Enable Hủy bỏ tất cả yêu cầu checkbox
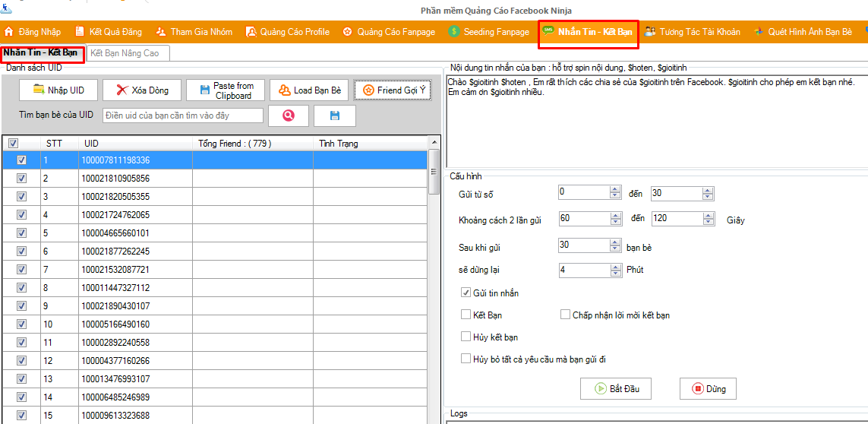 (466, 359)
